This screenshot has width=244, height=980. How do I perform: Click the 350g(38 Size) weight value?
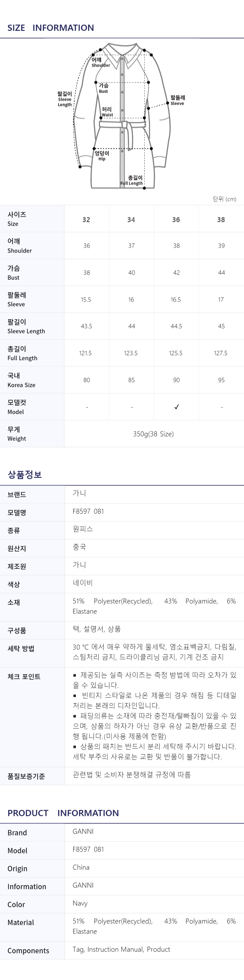pyautogui.click(x=153, y=434)
